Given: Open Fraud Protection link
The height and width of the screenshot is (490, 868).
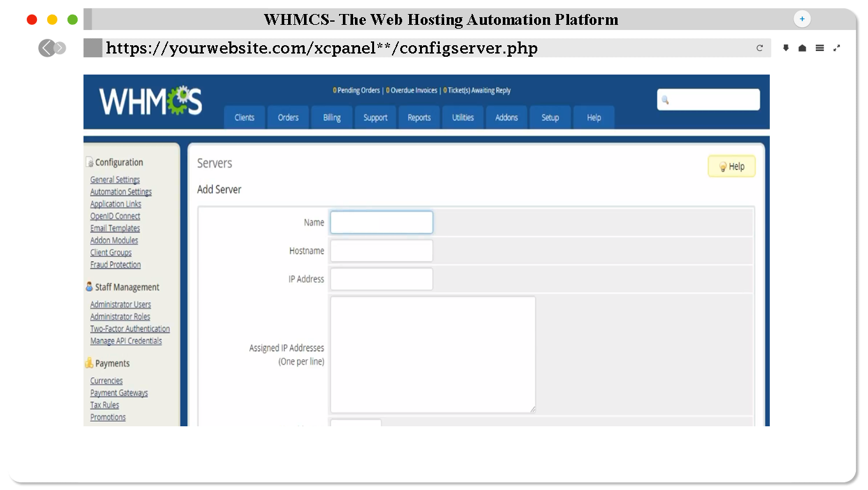Looking at the screenshot, I should (115, 264).
